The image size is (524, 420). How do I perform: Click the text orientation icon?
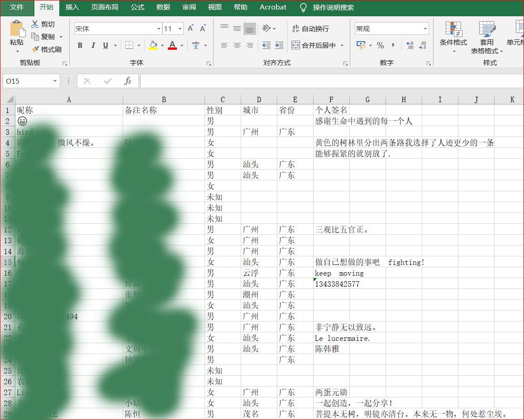click(267, 29)
